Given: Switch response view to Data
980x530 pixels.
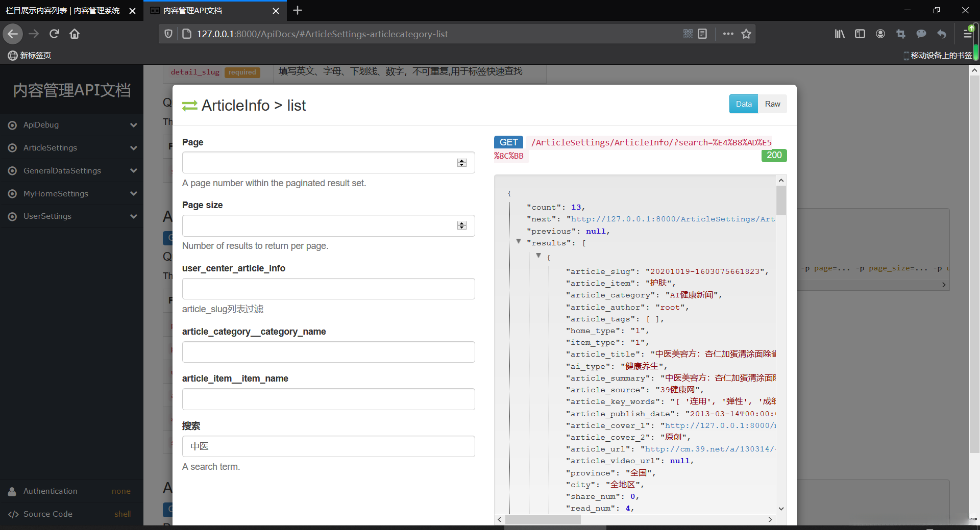Looking at the screenshot, I should click(743, 104).
